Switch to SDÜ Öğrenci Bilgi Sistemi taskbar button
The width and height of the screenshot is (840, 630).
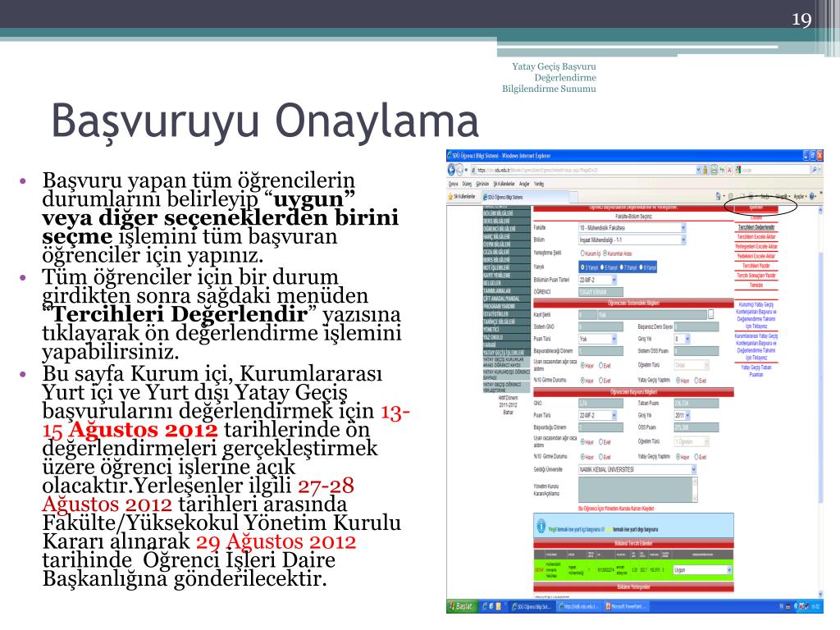click(x=531, y=606)
